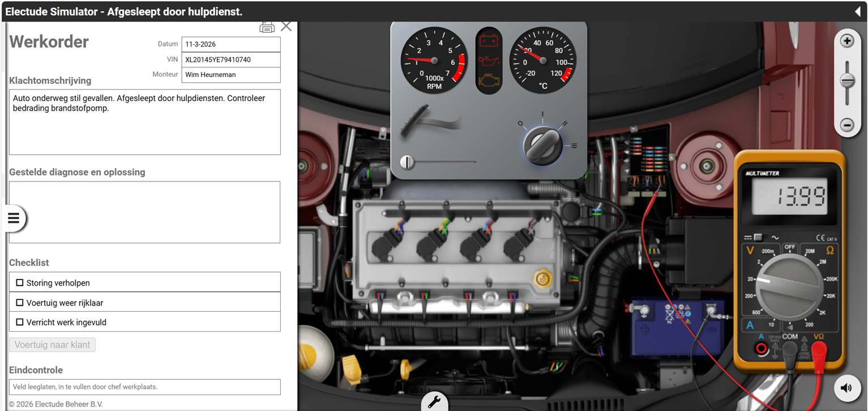
Task: Check the 'Verricht werk ingevuld' checkbox
Action: [20, 322]
